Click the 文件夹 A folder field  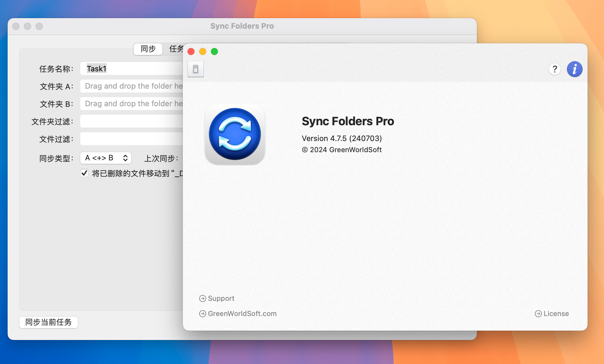pyautogui.click(x=132, y=86)
